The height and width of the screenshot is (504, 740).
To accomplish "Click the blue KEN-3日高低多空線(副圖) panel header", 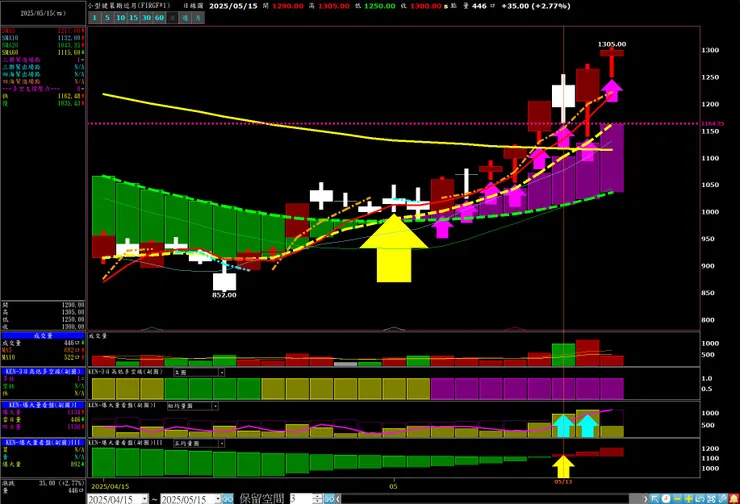I will tap(43, 371).
